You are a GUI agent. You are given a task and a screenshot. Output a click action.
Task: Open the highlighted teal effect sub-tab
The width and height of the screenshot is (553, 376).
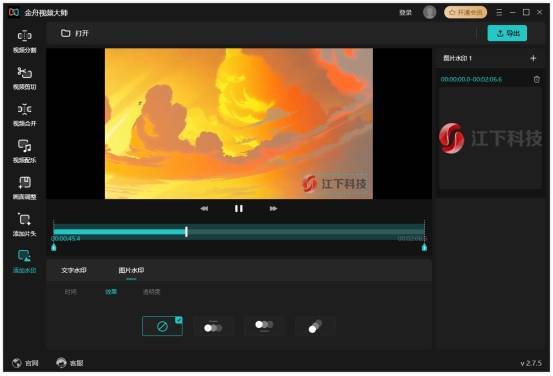click(x=111, y=292)
